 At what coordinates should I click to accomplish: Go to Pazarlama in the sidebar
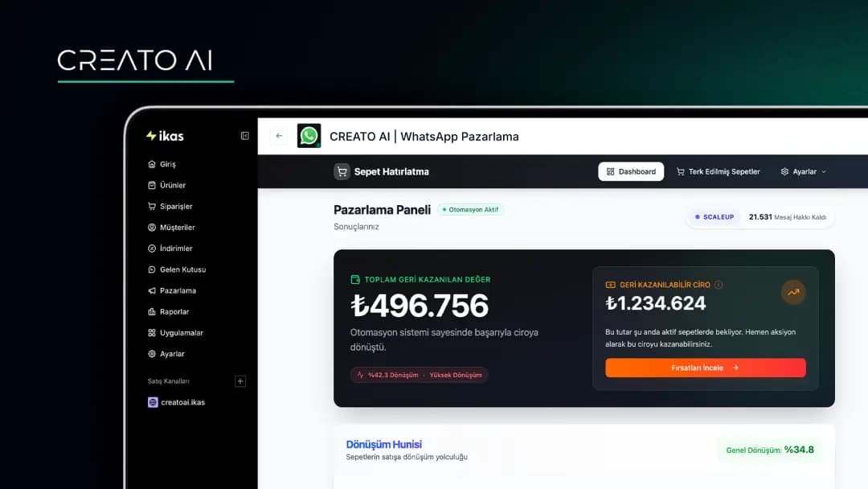click(x=178, y=290)
